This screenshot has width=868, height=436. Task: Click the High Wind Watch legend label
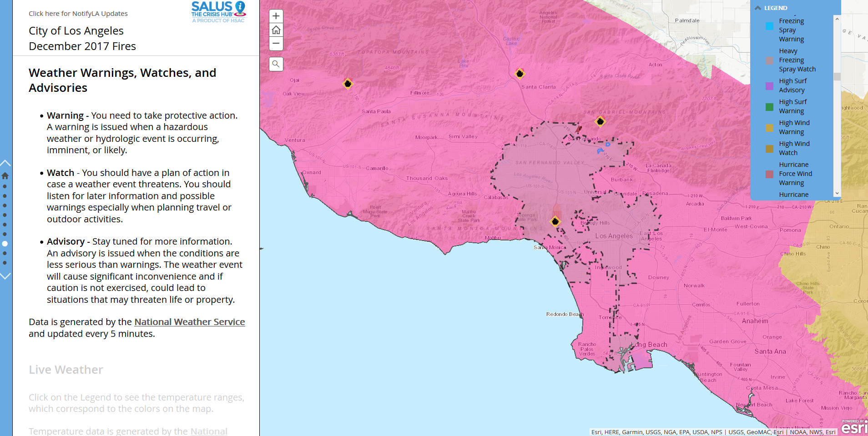[794, 148]
